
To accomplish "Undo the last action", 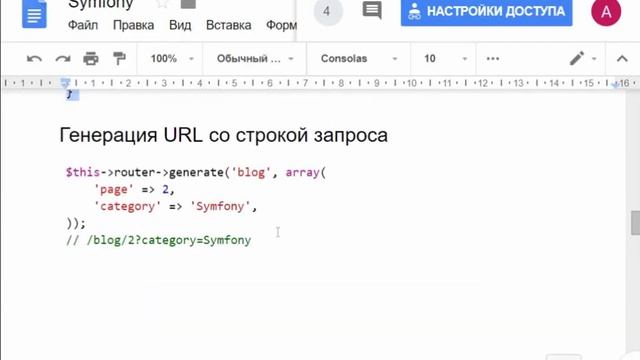I will pyautogui.click(x=34, y=59).
